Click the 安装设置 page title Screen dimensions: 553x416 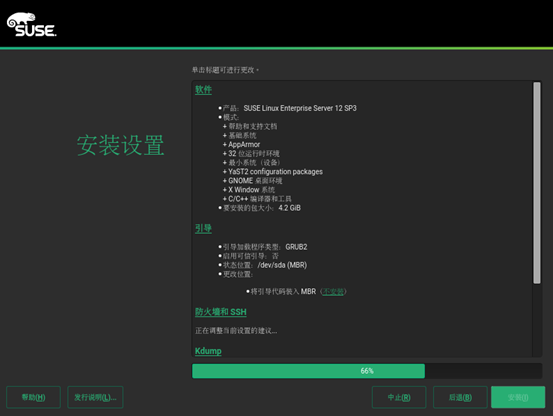coord(121,145)
